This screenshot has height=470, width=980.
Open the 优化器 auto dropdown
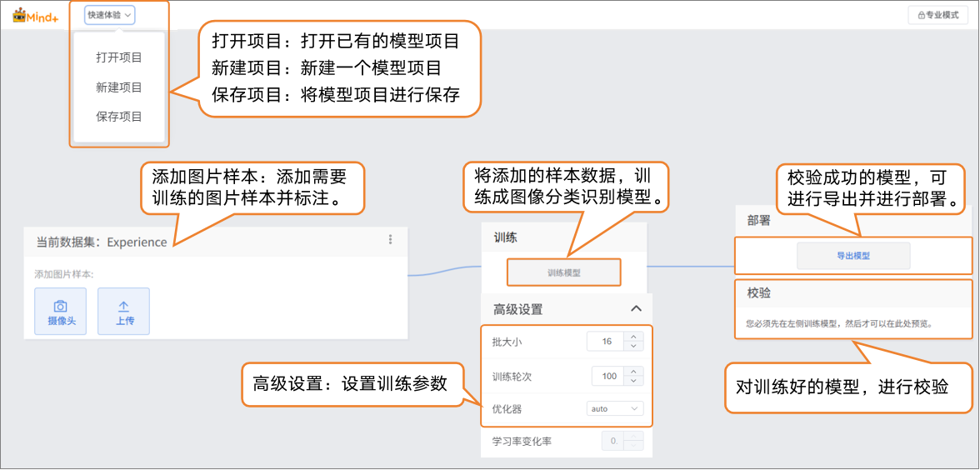click(615, 409)
